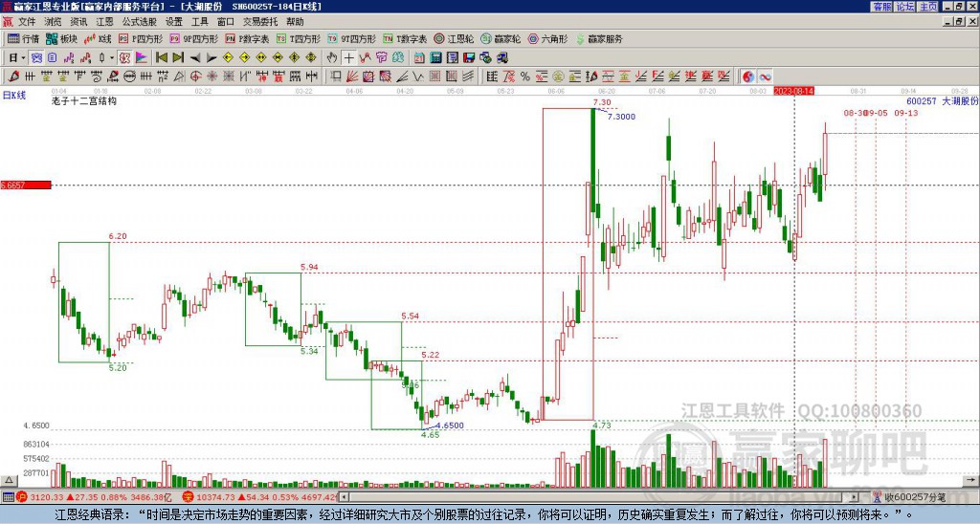The width and height of the screenshot is (980, 524).
Task: Jump to last bar arrow icon
Action: pyautogui.click(x=177, y=58)
